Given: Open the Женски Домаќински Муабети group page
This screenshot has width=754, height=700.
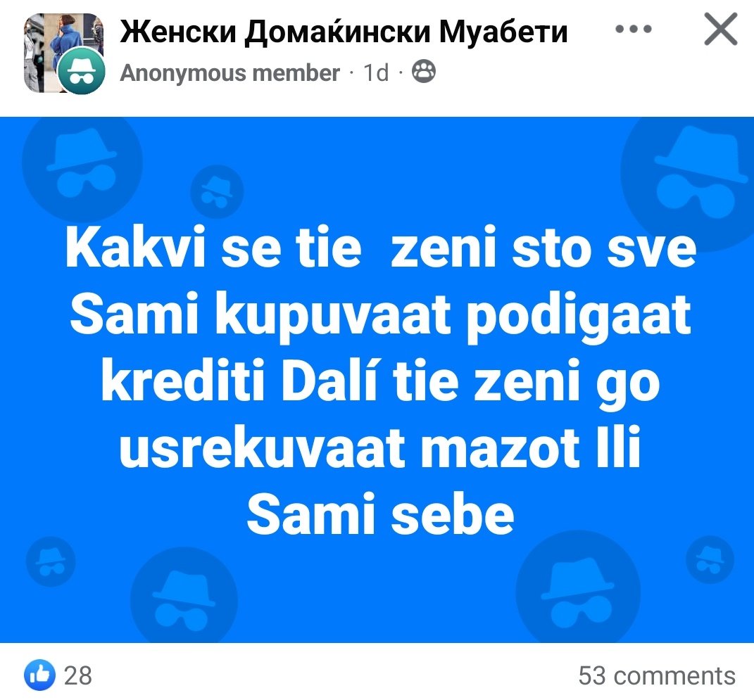Looking at the screenshot, I should [344, 31].
